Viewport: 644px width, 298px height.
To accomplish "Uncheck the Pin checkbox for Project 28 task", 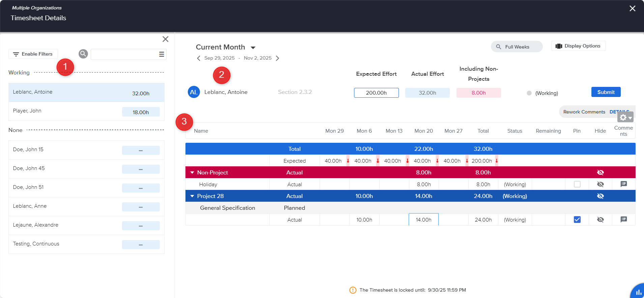I will coord(577,220).
